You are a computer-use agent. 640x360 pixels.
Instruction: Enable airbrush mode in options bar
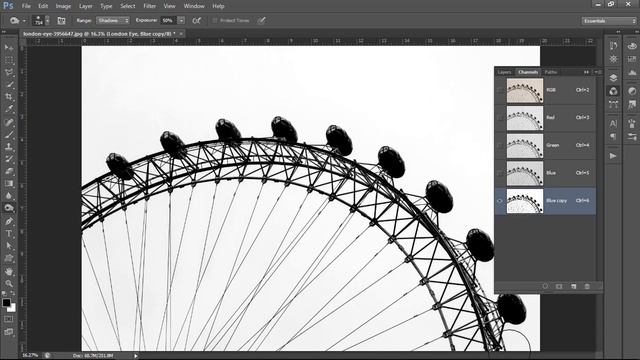[x=197, y=20]
